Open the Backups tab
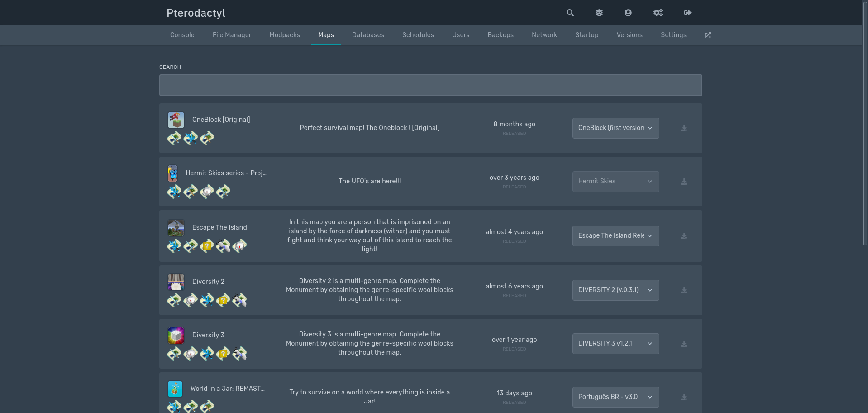This screenshot has height=413, width=868. point(500,35)
